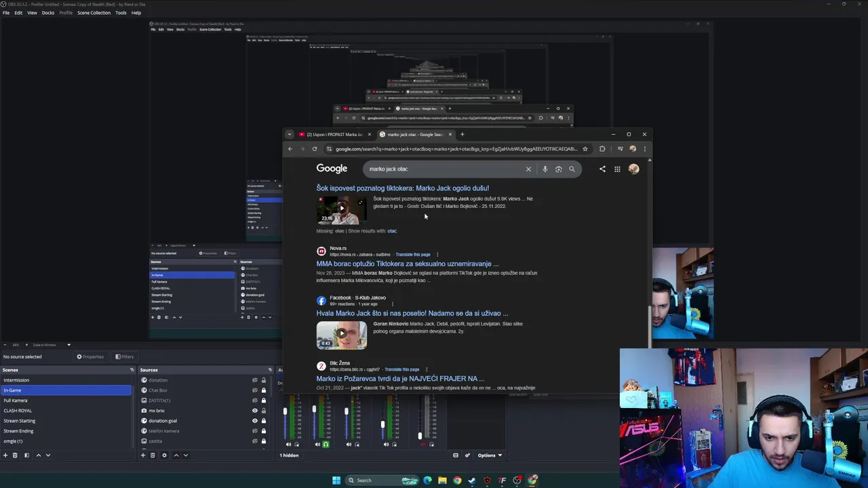Open Google search by image lens icon

pyautogui.click(x=558, y=169)
